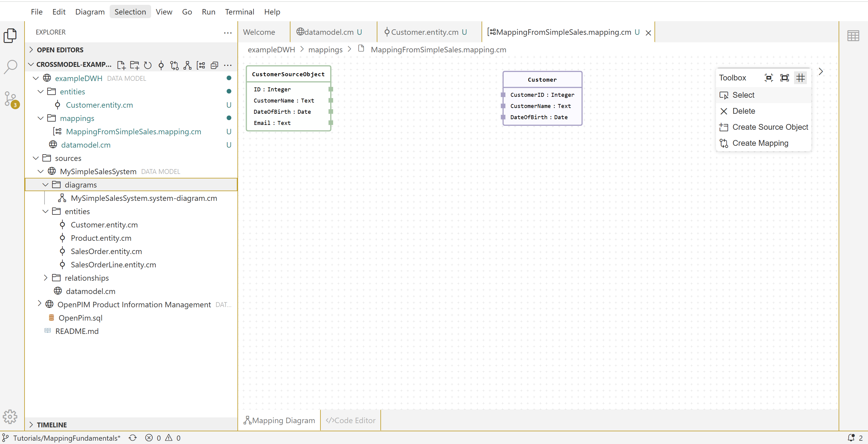
Task: Open the Source Control view
Action: click(x=10, y=99)
